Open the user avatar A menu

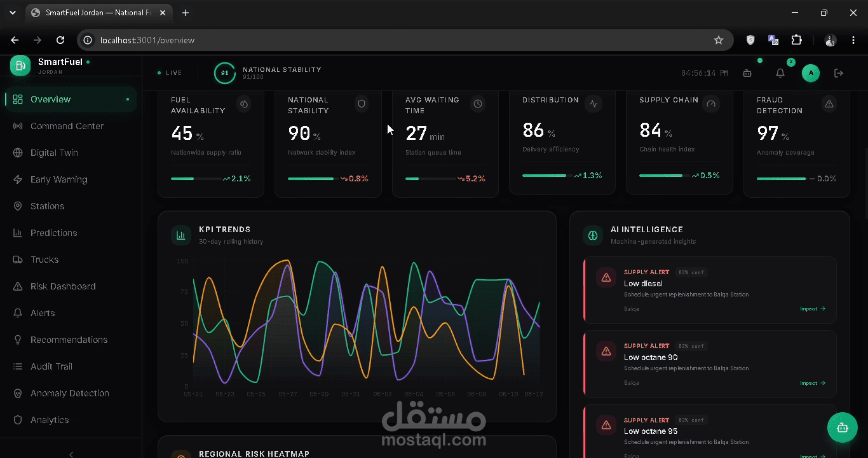coord(811,73)
